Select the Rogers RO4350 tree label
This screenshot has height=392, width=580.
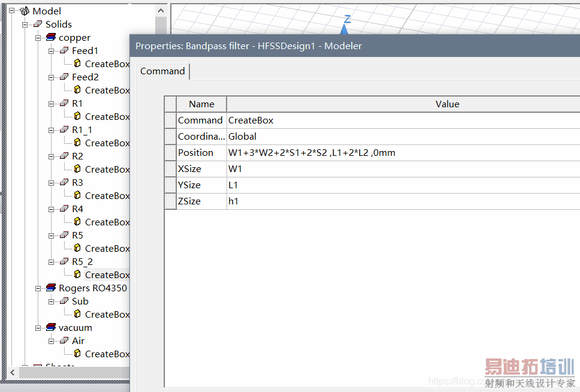tap(93, 288)
